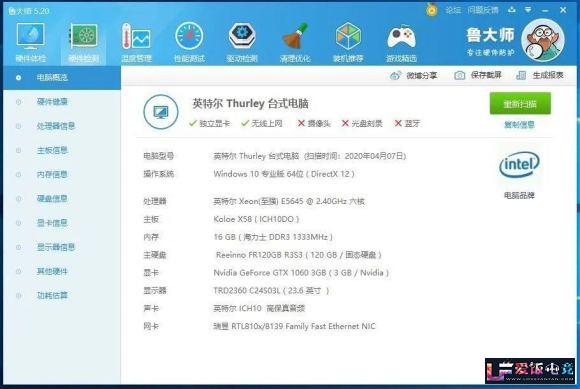Click the 鲁大师 brand title text
Image resolution: width=580 pixels, height=389 pixels.
click(490, 35)
